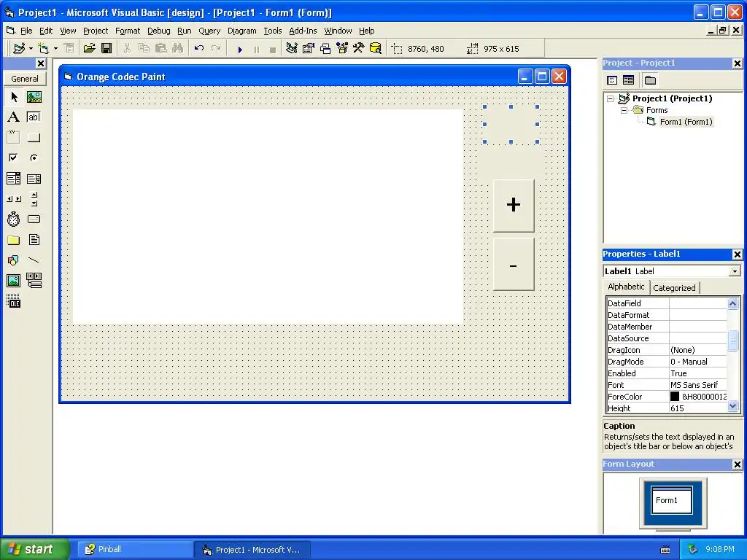Start the program with Run arrow
Image resolution: width=747 pixels, height=560 pixels.
(x=240, y=49)
